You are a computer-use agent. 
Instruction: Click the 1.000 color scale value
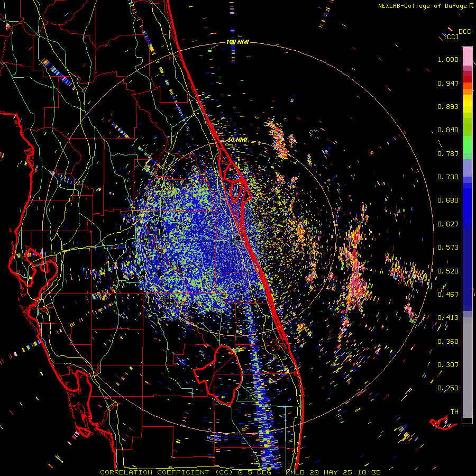[x=448, y=59]
